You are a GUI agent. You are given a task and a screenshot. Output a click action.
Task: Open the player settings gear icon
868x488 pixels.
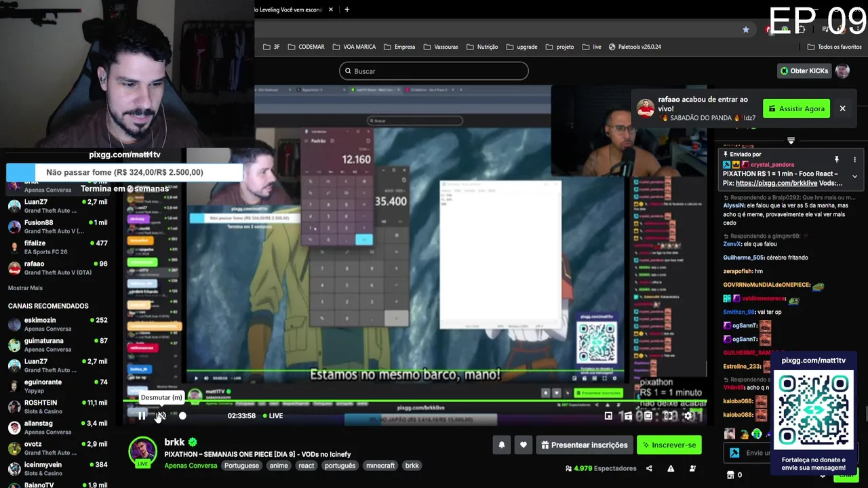click(688, 415)
